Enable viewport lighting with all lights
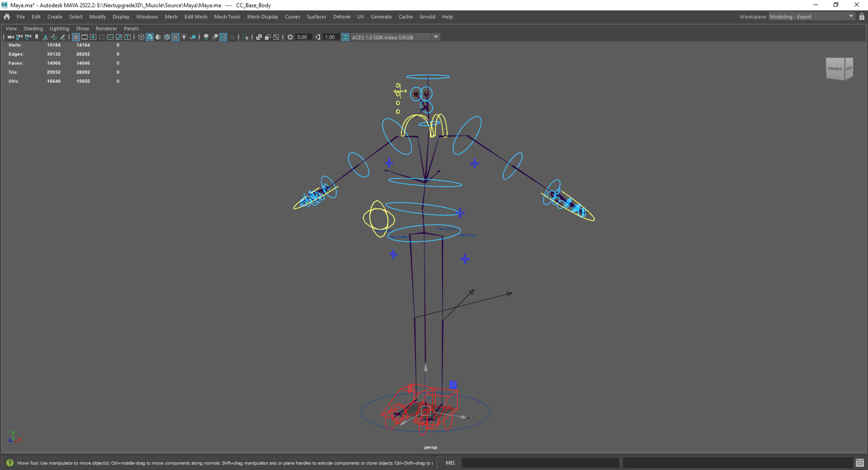Image resolution: width=868 pixels, height=470 pixels. coord(184,37)
